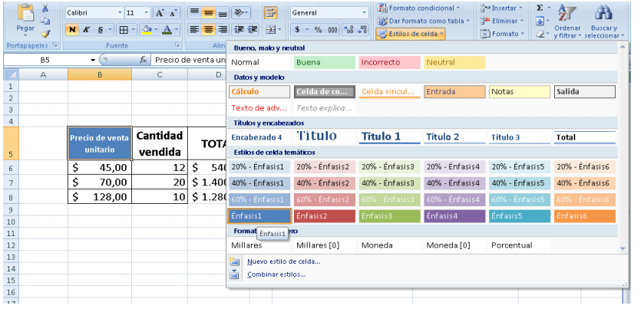Apply the Título 1 style
Viewport: 644px width, 309px height.
pyautogui.click(x=390, y=136)
